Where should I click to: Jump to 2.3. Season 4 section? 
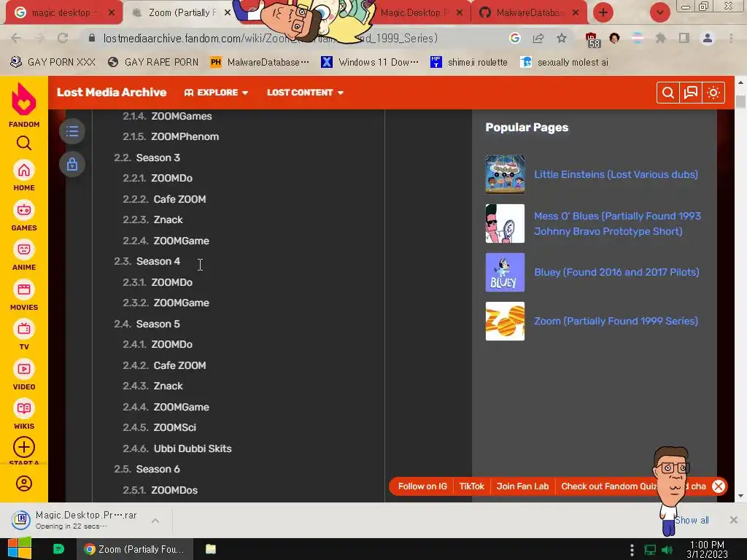tap(147, 261)
